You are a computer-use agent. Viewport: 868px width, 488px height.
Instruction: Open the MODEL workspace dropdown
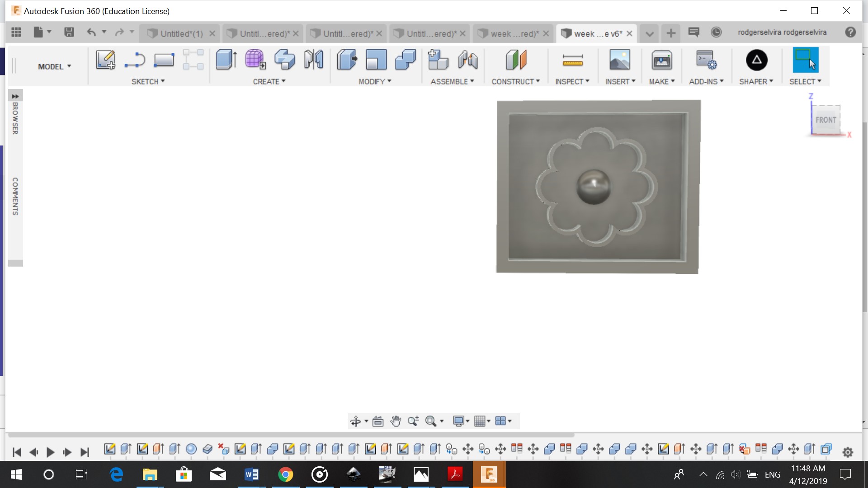54,66
